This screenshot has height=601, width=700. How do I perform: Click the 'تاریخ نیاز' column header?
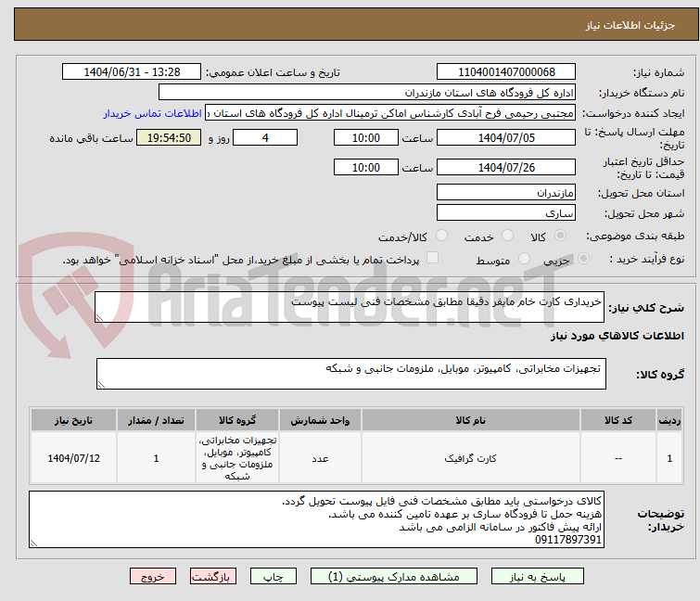click(x=73, y=420)
